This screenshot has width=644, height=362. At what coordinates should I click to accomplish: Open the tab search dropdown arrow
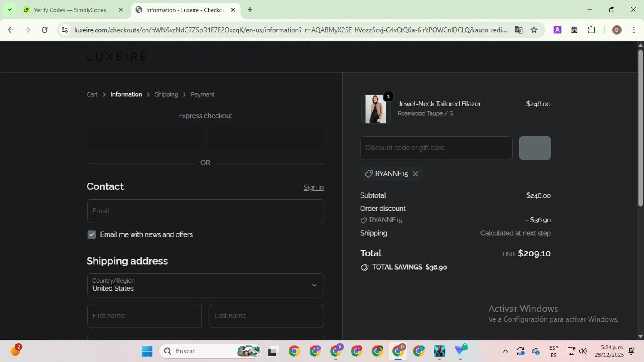9,10
